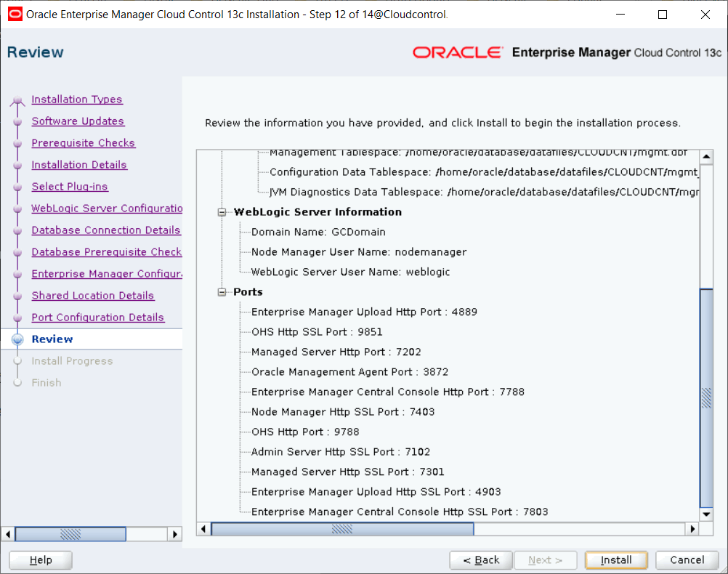Open the Prerequisite Checks step
This screenshot has height=574, width=728.
tap(83, 143)
